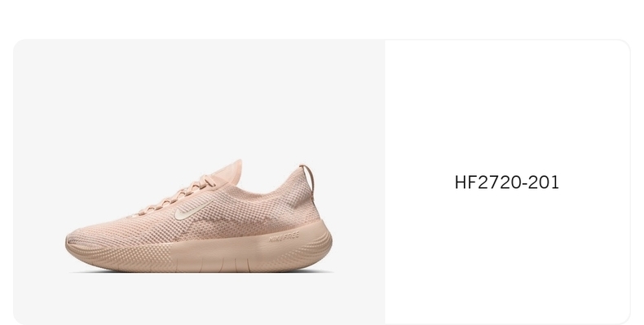Screen dimensions: 644x325
Task: Click the toe of the sneaker
Action: (80, 242)
